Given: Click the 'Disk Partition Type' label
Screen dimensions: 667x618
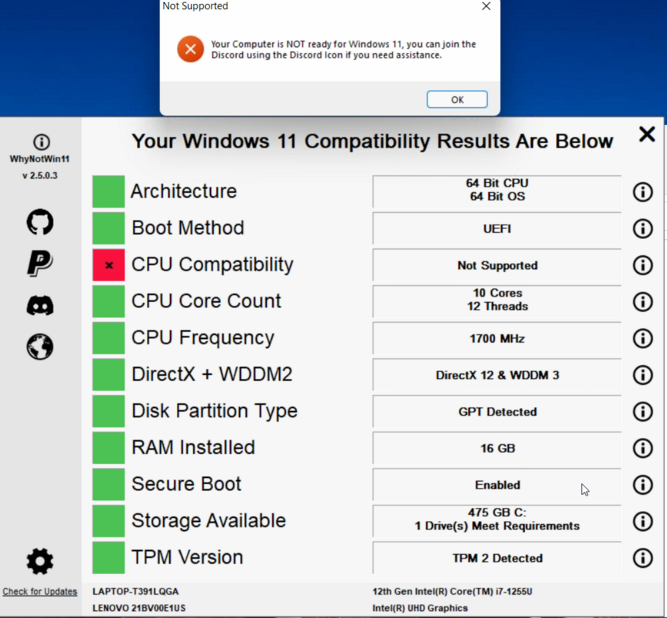Looking at the screenshot, I should [214, 411].
